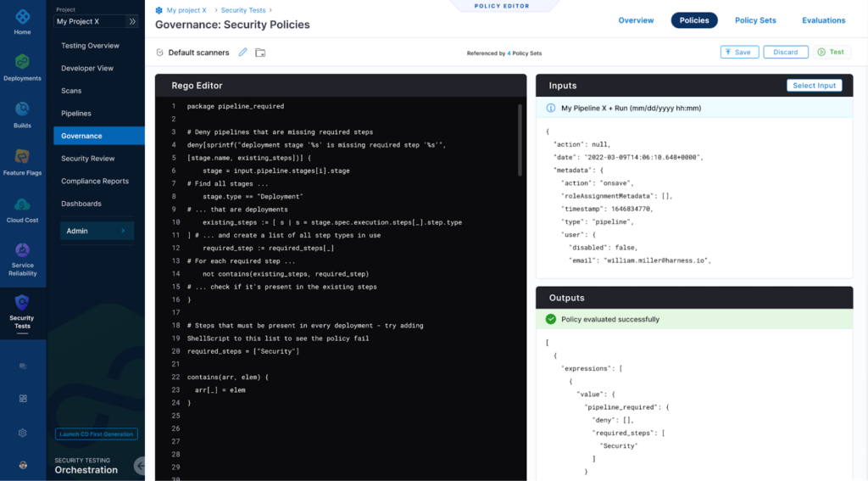Click the Governance: Security Policies heading
The width and height of the screenshot is (868, 481).
click(x=232, y=25)
